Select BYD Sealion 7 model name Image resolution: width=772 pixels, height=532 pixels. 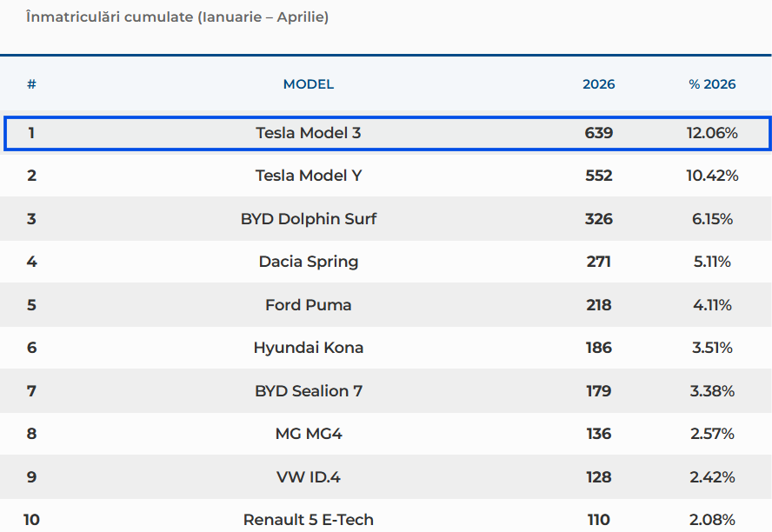coord(309,391)
